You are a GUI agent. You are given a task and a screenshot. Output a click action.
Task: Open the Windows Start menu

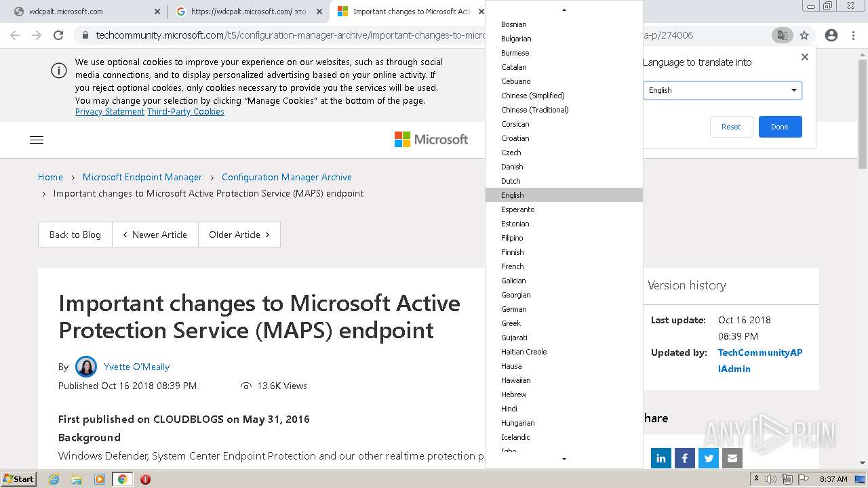tap(19, 479)
